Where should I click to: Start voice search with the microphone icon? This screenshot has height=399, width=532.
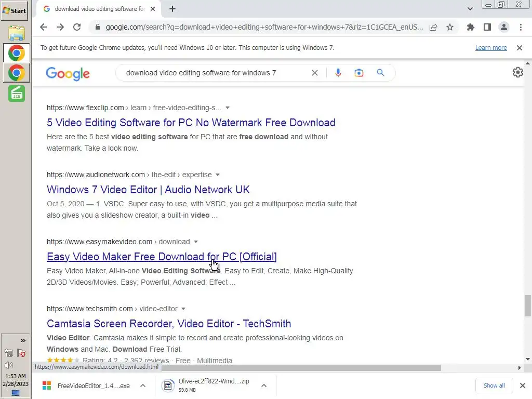(x=338, y=73)
